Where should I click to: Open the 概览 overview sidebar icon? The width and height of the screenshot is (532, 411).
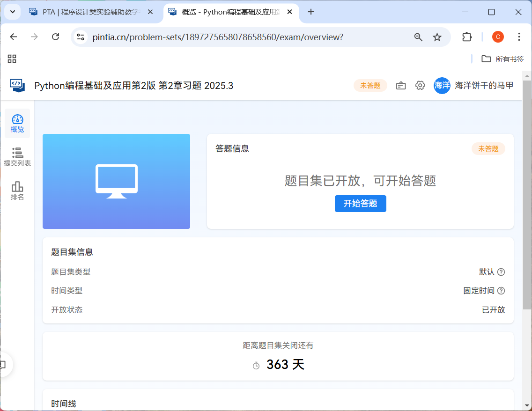(17, 124)
